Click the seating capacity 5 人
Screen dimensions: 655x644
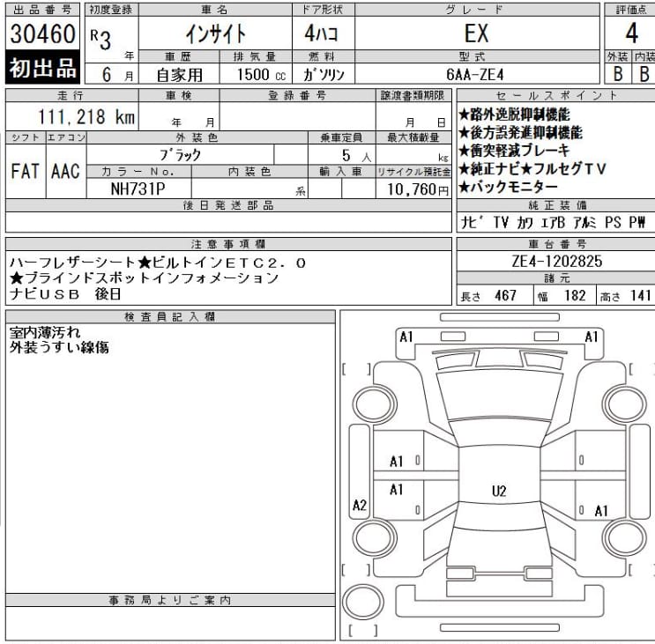pyautogui.click(x=356, y=156)
